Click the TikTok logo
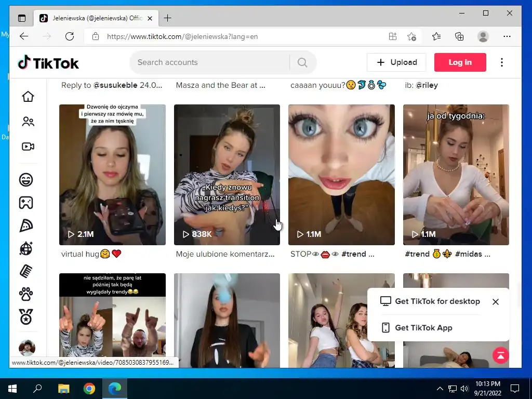Image resolution: width=532 pixels, height=399 pixels. [48, 63]
